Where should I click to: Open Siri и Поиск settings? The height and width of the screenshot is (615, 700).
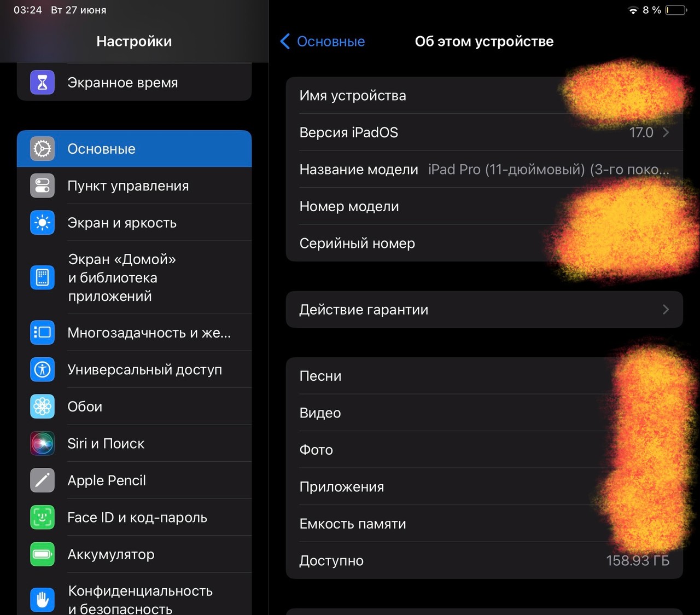click(x=134, y=444)
